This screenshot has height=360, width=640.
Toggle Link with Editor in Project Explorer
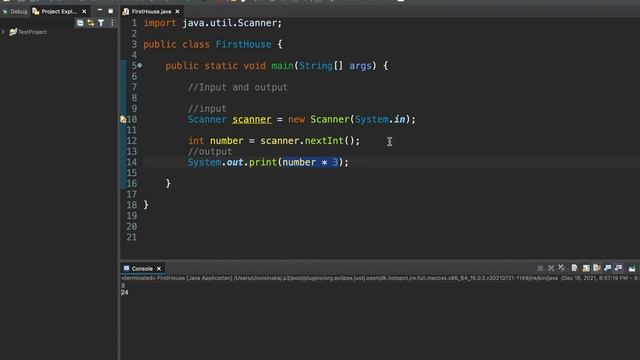[x=91, y=23]
